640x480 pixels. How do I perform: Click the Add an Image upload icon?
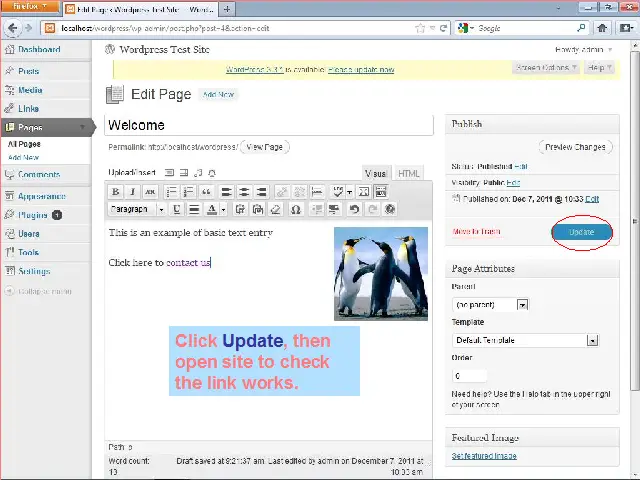(169, 173)
